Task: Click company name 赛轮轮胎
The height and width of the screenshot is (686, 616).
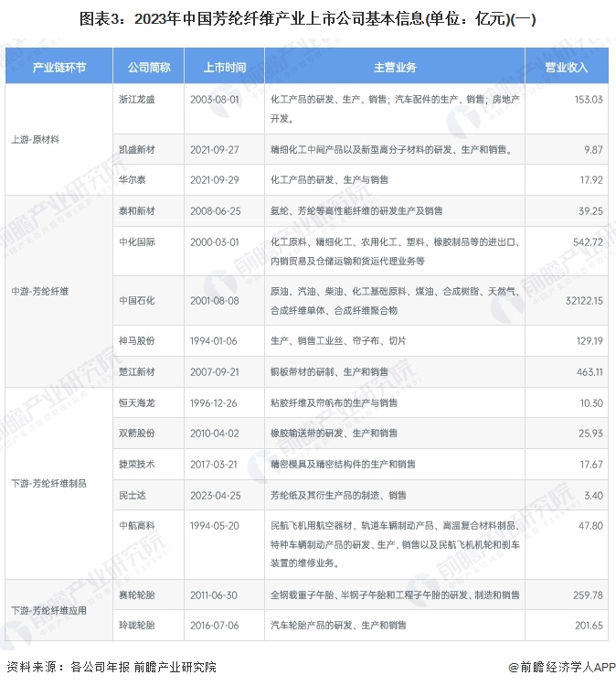Action: [x=137, y=595]
